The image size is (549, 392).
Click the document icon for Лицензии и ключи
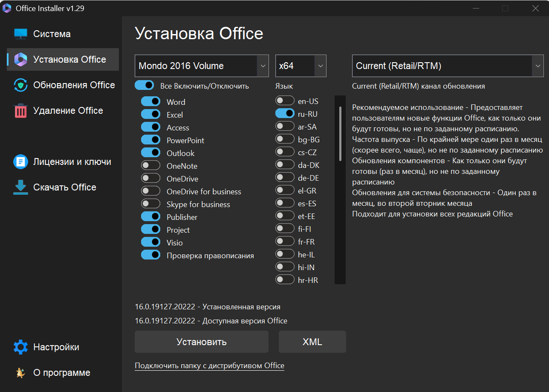click(x=20, y=162)
